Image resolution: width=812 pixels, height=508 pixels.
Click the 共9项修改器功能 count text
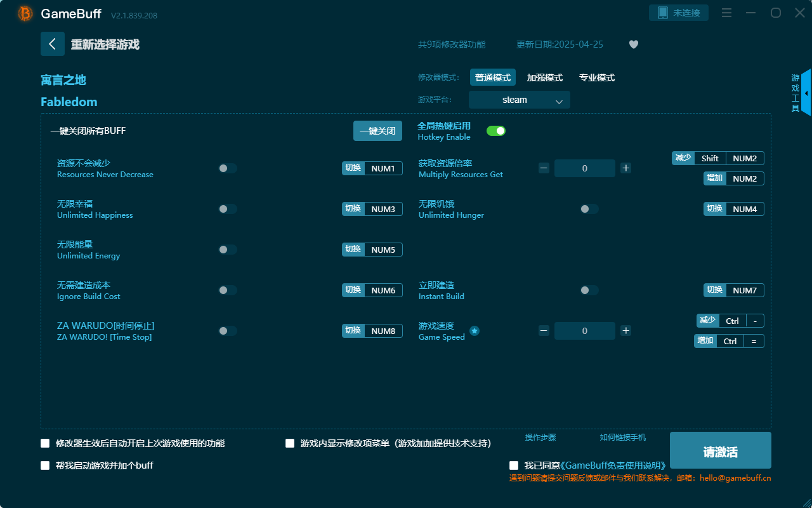[x=452, y=44]
